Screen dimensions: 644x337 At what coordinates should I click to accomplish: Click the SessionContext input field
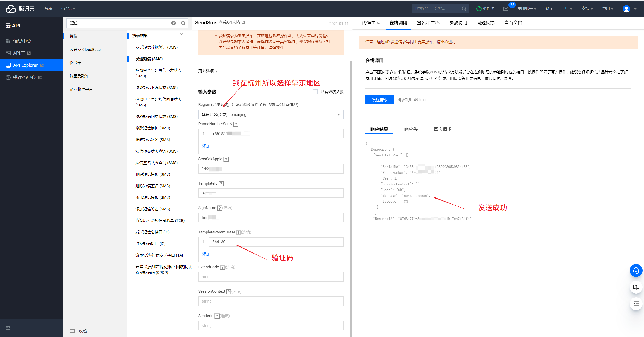pos(271,301)
